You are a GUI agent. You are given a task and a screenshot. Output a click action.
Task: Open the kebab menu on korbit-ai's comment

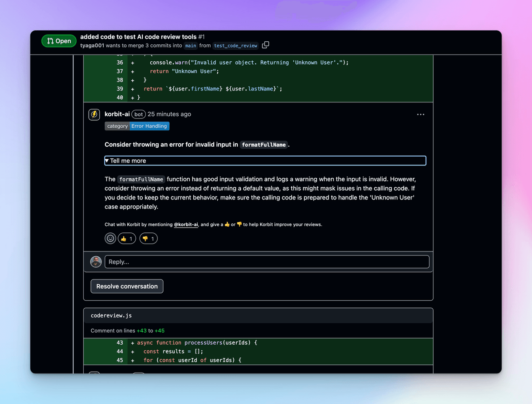pos(420,114)
